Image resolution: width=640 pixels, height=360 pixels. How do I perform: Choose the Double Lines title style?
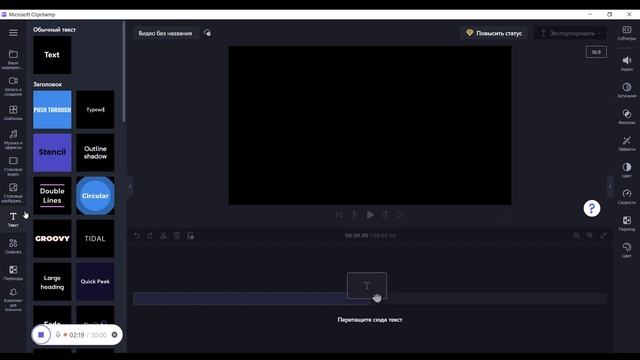tap(52, 196)
